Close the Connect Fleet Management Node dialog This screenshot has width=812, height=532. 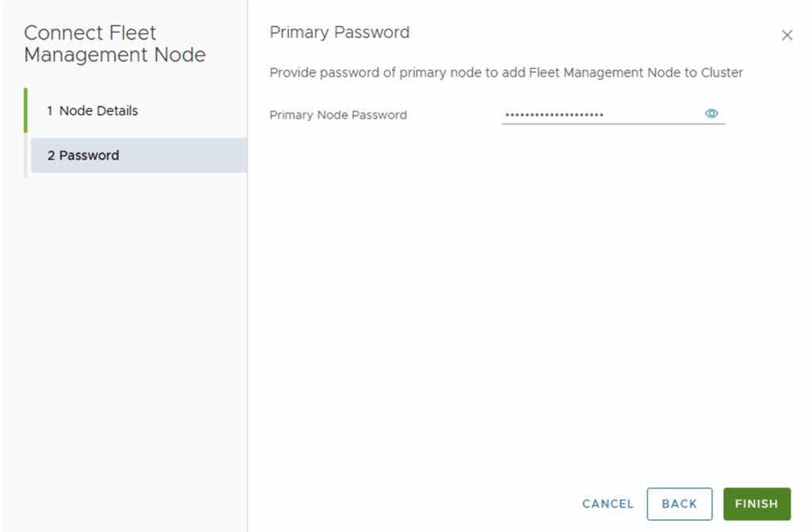787,36
